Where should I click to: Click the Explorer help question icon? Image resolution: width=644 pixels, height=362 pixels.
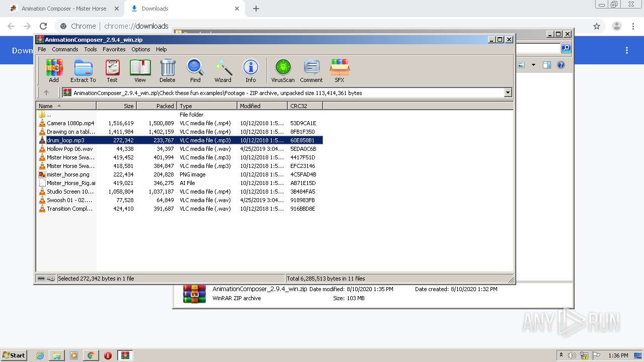pos(561,65)
